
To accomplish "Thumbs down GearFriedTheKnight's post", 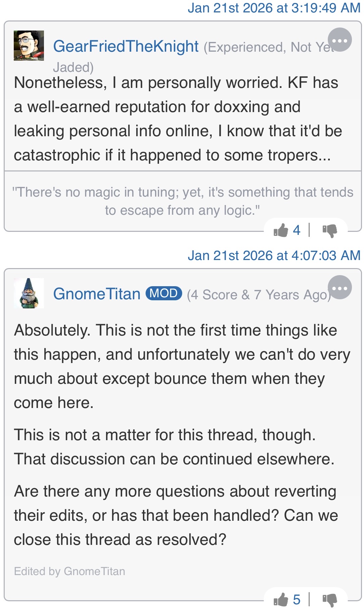I will click(x=330, y=231).
